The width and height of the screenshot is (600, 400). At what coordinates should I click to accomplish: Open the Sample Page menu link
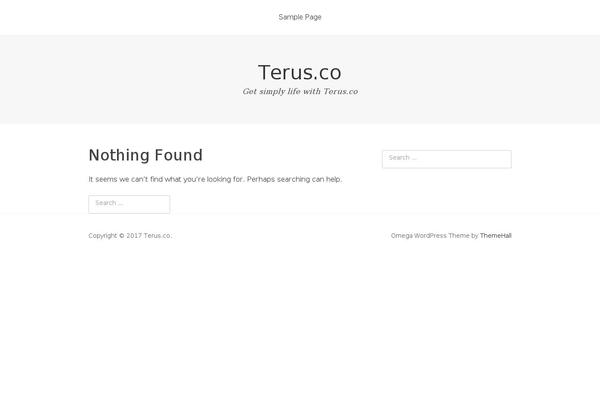click(300, 17)
